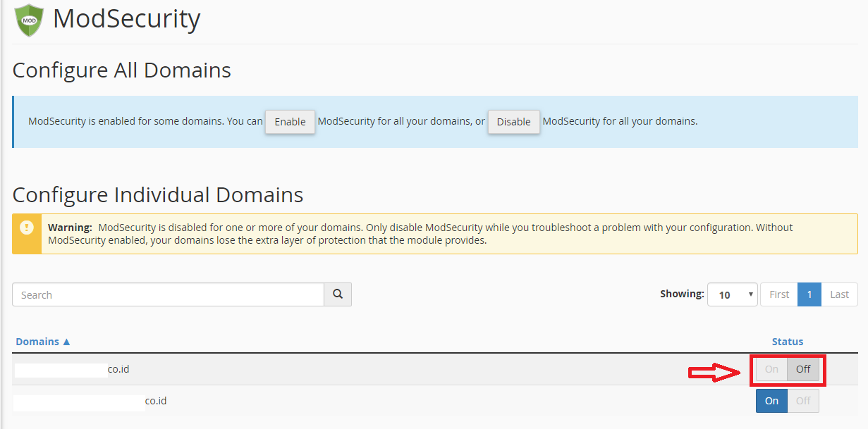Image resolution: width=868 pixels, height=429 pixels.
Task: Click the ascending sort arrow beside Domains
Action: pos(67,342)
